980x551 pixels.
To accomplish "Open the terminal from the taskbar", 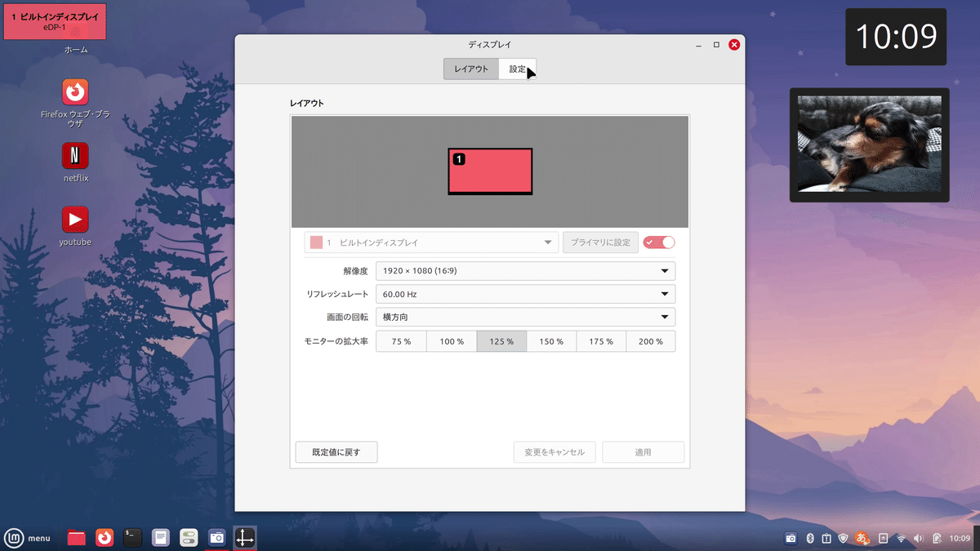I will (131, 538).
